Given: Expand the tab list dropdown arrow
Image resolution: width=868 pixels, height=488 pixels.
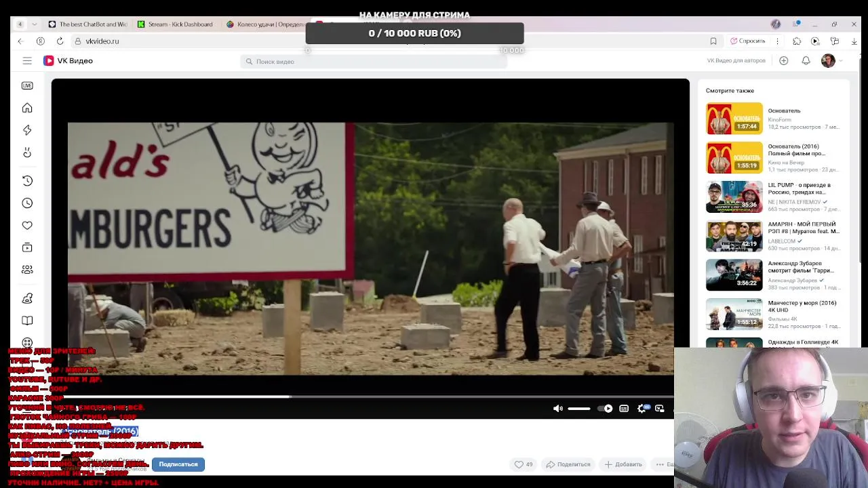Looking at the screenshot, I should (x=35, y=24).
